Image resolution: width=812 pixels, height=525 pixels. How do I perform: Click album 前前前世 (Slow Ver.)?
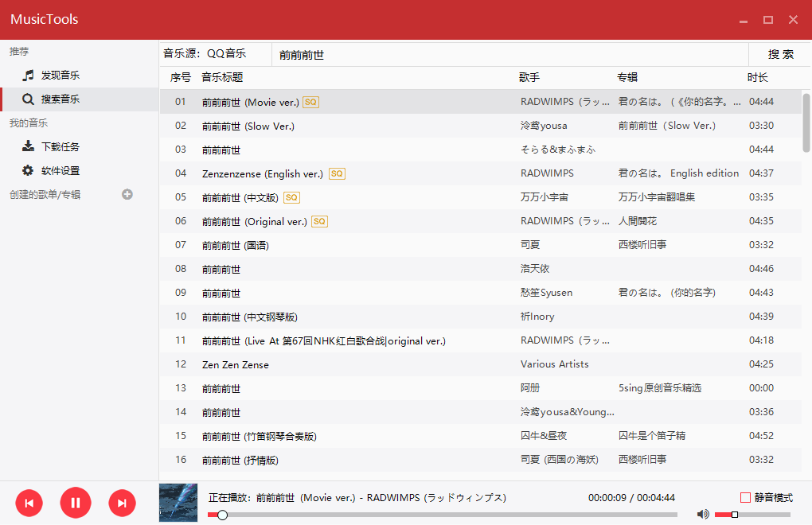(667, 126)
